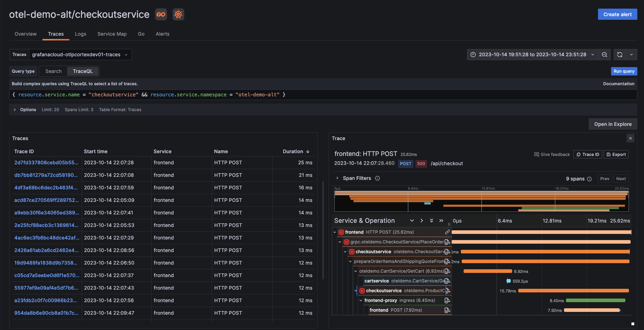The height and width of the screenshot is (330, 644).
Task: Click the Span Filters info icon
Action: (x=377, y=178)
